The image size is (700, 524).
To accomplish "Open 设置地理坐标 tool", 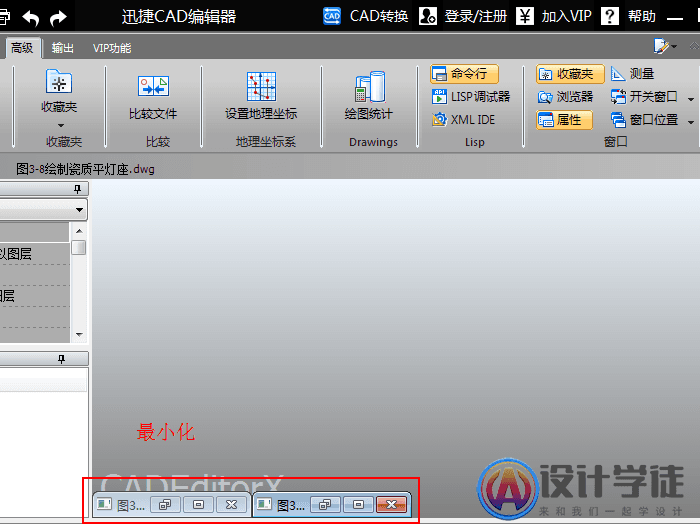I will click(261, 96).
